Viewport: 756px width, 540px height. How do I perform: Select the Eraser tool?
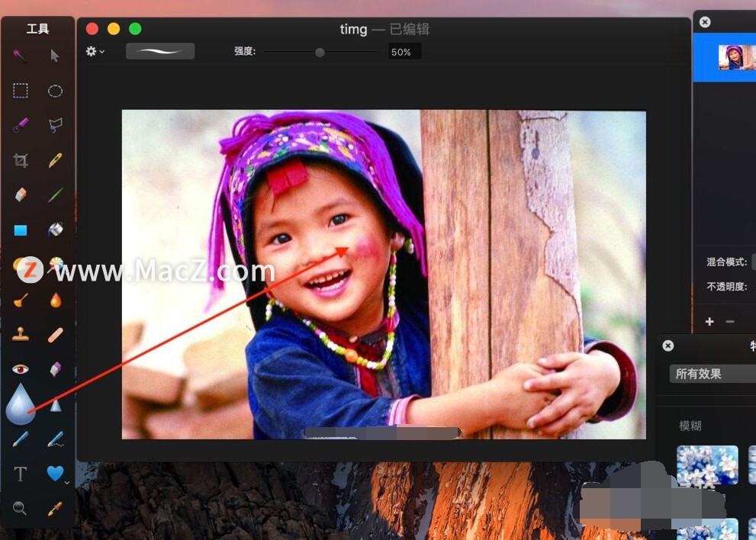click(21, 194)
